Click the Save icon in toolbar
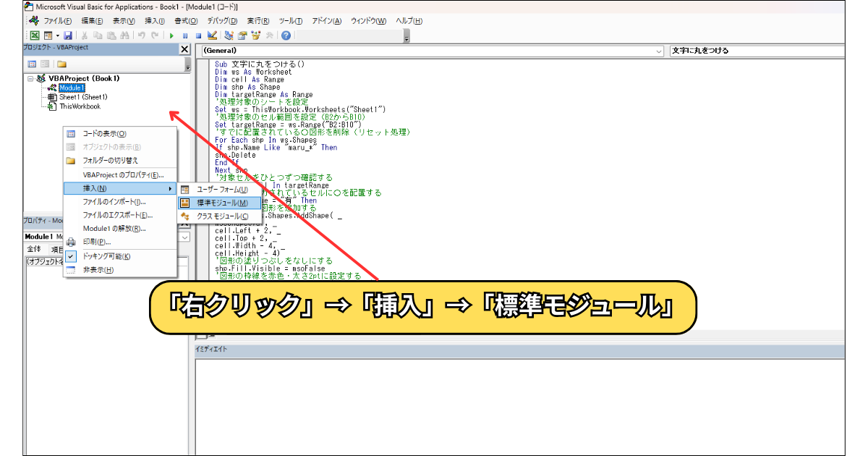The image size is (868, 456). (67, 35)
